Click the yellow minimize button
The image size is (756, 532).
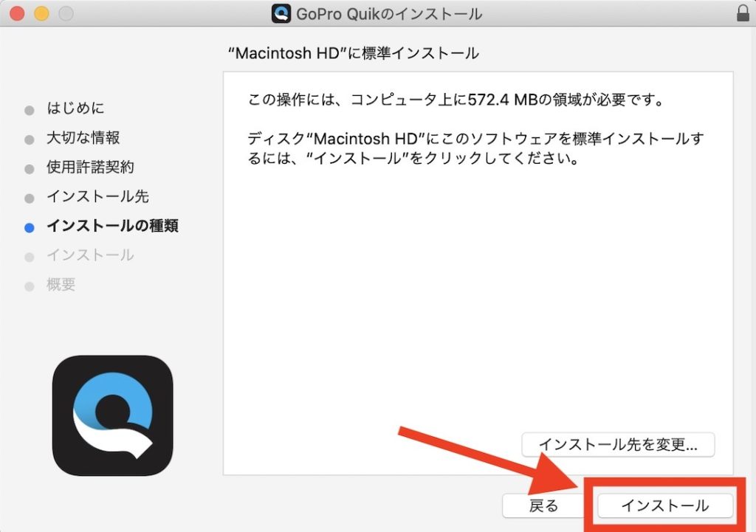(x=42, y=13)
